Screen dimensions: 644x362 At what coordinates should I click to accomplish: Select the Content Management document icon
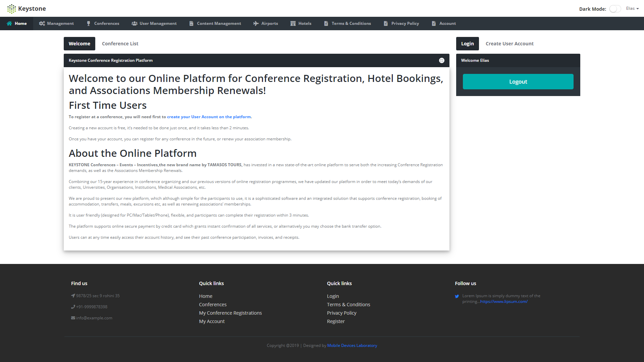pyautogui.click(x=191, y=24)
